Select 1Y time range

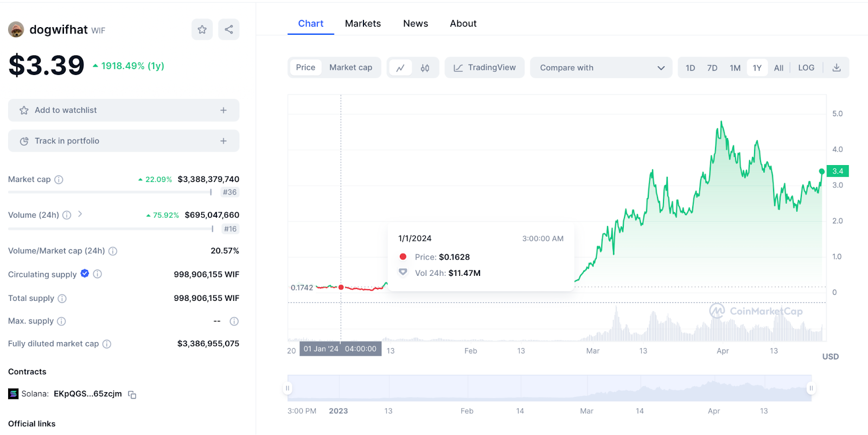(757, 68)
